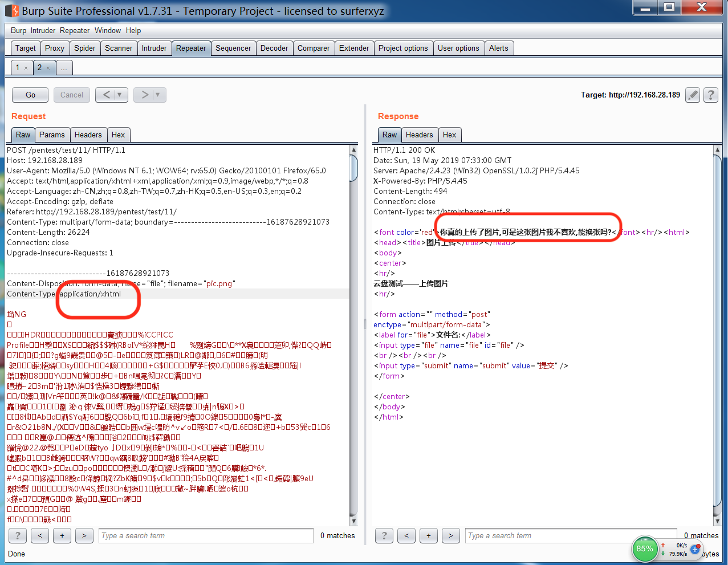
Task: Select the Repeater tool tab
Action: coord(191,48)
